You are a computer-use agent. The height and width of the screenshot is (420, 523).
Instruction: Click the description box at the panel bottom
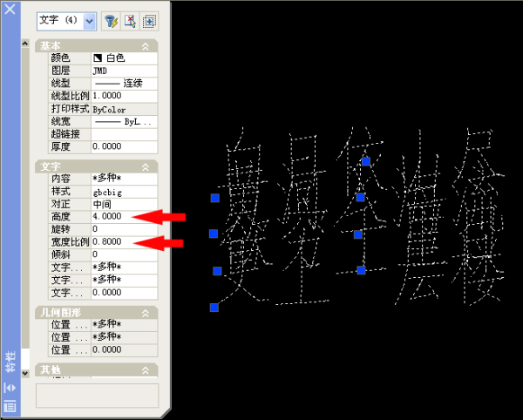[x=97, y=396]
